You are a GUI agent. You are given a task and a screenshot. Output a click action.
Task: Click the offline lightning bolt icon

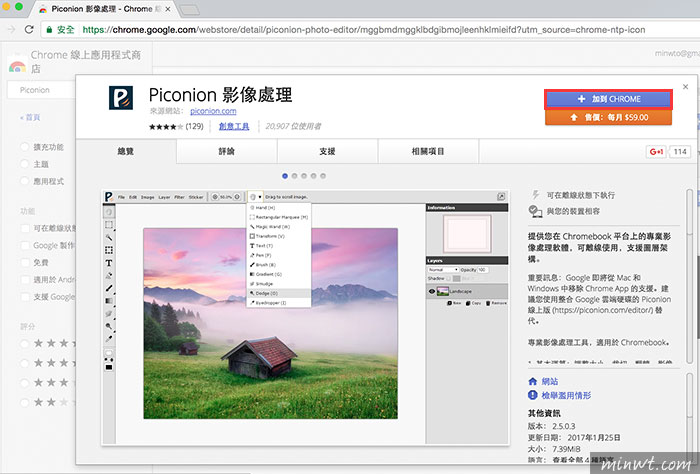pos(535,195)
